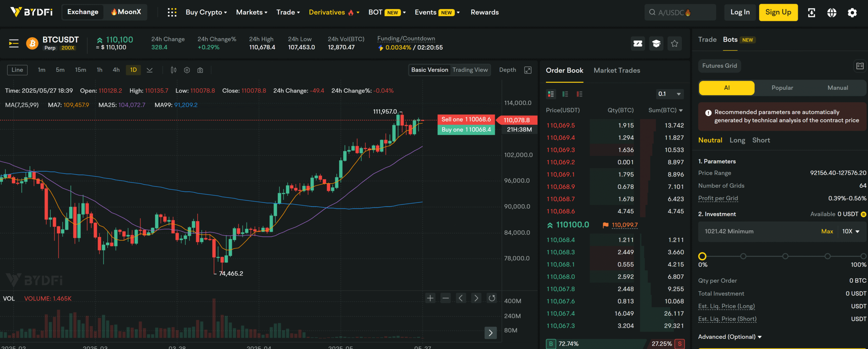Choose Manual bot parameters mode

[837, 88]
